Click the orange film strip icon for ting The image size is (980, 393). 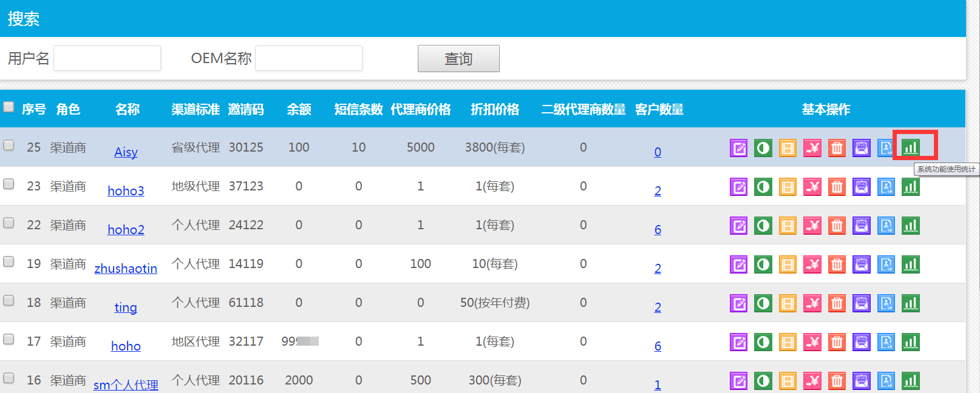(788, 303)
